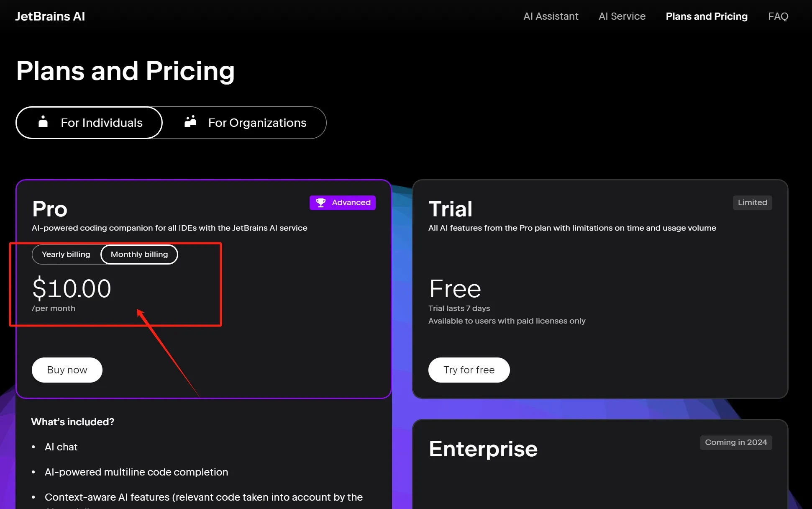Click Buy now button for Pro plan
The height and width of the screenshot is (509, 812).
click(67, 370)
